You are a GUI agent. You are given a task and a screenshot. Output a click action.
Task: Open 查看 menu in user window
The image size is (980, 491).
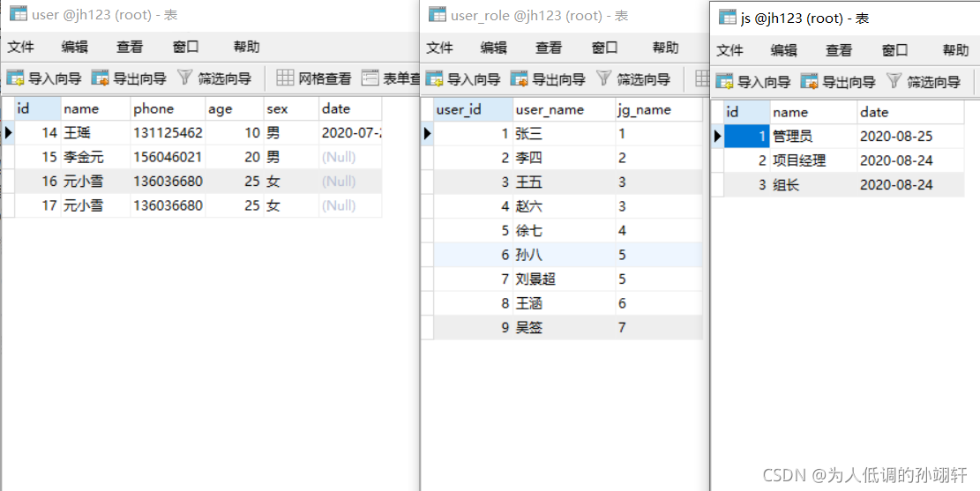130,47
